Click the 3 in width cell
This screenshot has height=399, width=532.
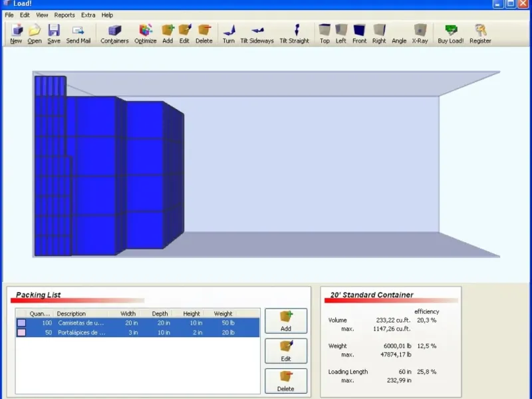click(x=133, y=332)
